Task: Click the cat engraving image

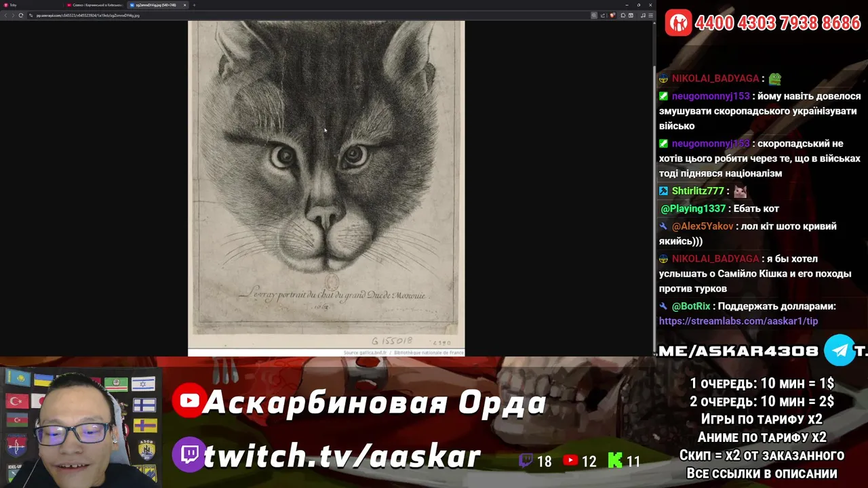Action: coord(326,188)
